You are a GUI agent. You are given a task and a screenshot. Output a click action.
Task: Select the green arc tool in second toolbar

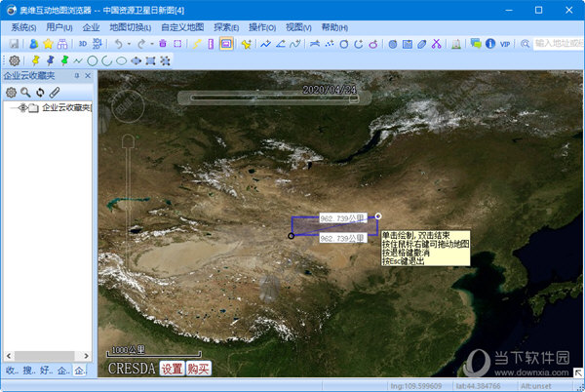106,60
